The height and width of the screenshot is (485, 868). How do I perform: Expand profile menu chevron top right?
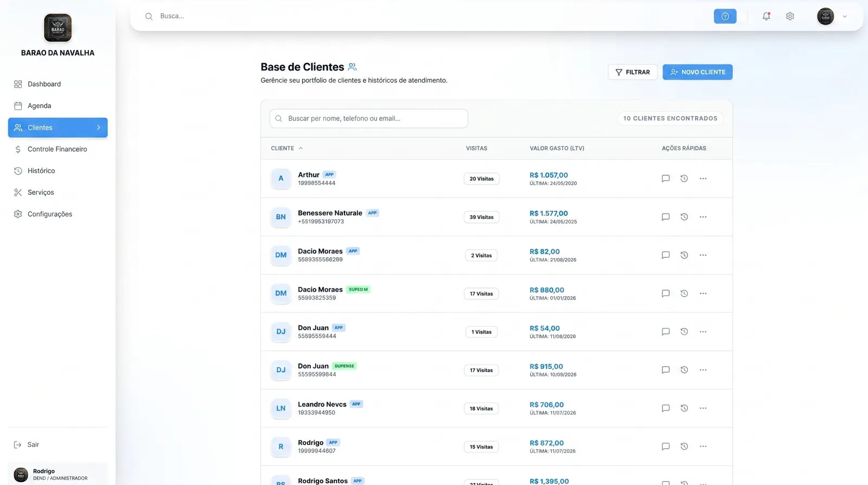pyautogui.click(x=845, y=16)
